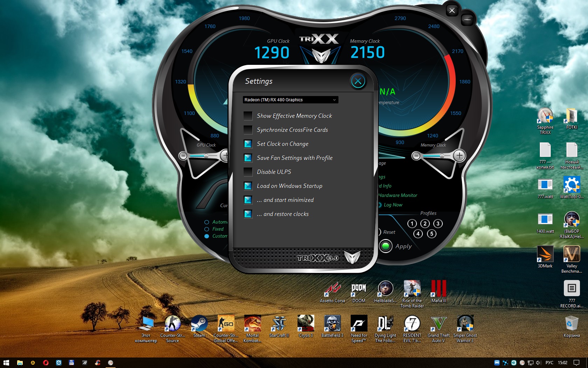Open the Hardware Monitor link

398,195
